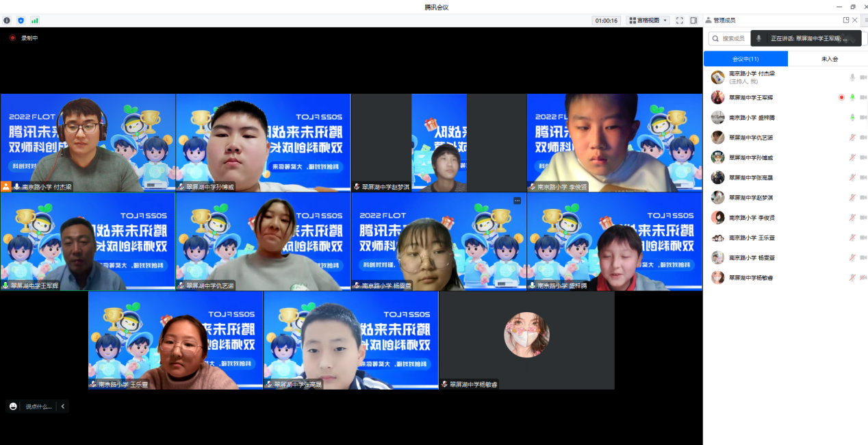This screenshot has width=868, height=445.
Task: Open the blue security shield icon
Action: [x=21, y=21]
